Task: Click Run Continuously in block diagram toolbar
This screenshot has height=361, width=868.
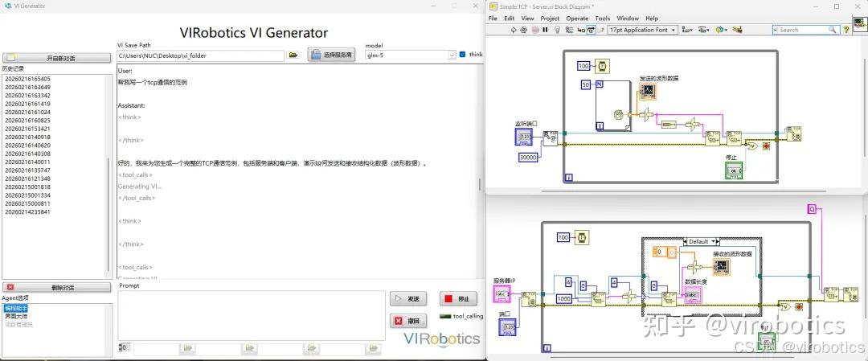Action: [524, 30]
